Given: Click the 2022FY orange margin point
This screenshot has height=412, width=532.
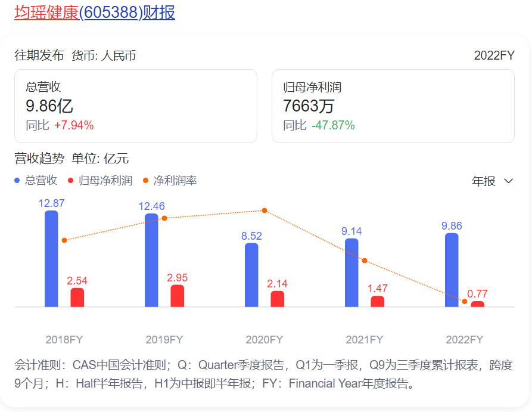Looking at the screenshot, I should coord(465,302).
